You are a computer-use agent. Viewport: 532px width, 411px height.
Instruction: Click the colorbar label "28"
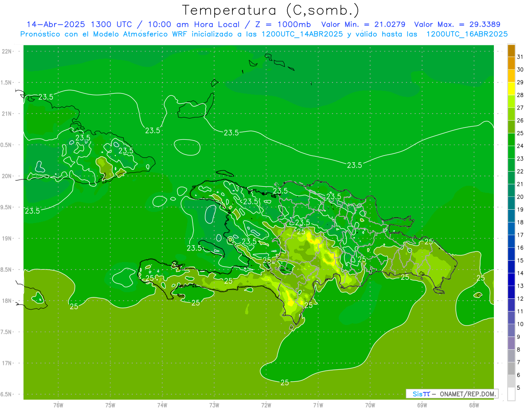[520, 95]
